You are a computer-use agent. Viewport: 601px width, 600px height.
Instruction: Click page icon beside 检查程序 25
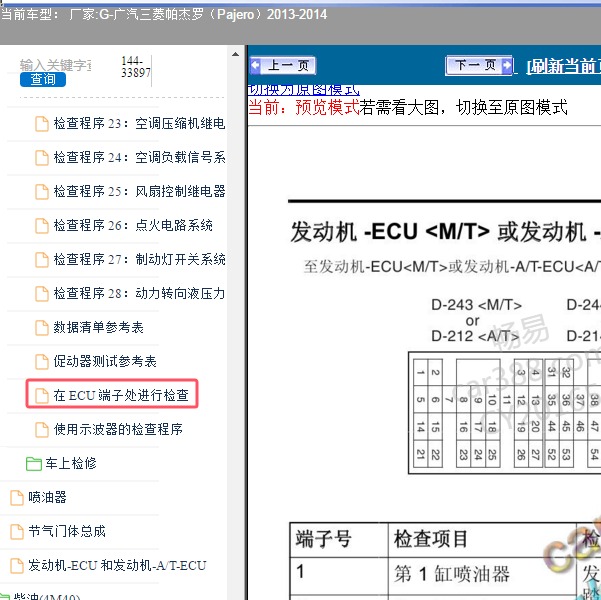(42, 192)
